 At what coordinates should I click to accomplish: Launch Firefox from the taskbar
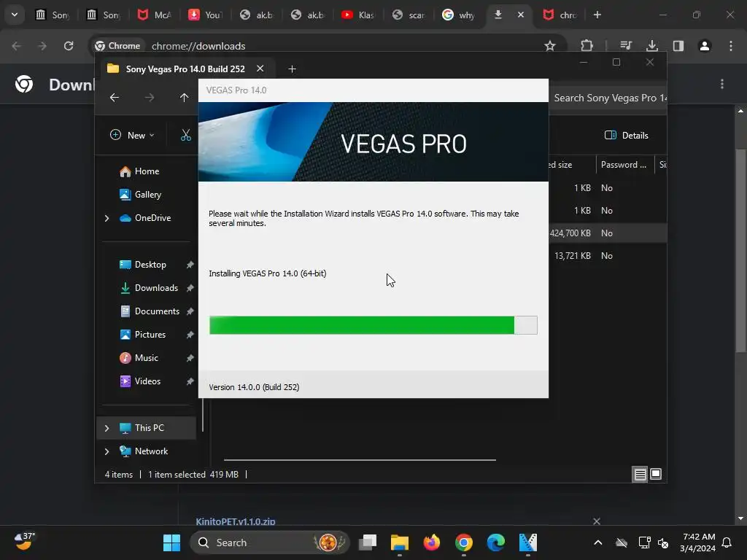pos(432,542)
